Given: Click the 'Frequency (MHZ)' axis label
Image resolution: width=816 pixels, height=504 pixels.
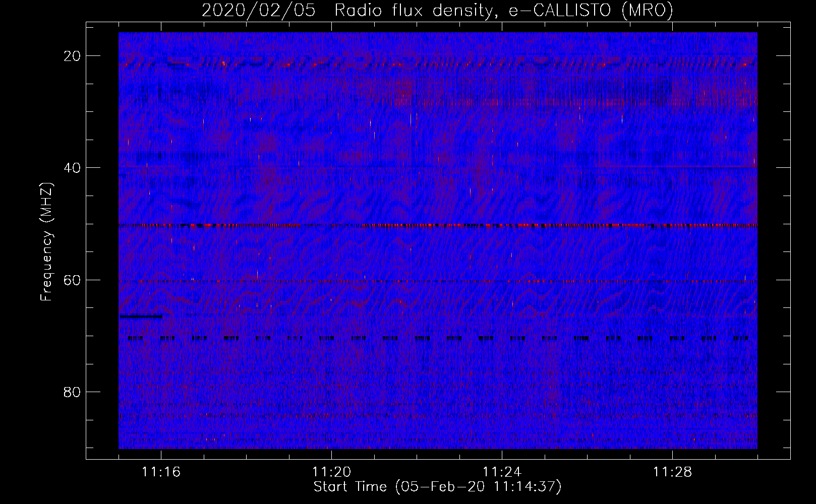Looking at the screenshot, I should (46, 242).
